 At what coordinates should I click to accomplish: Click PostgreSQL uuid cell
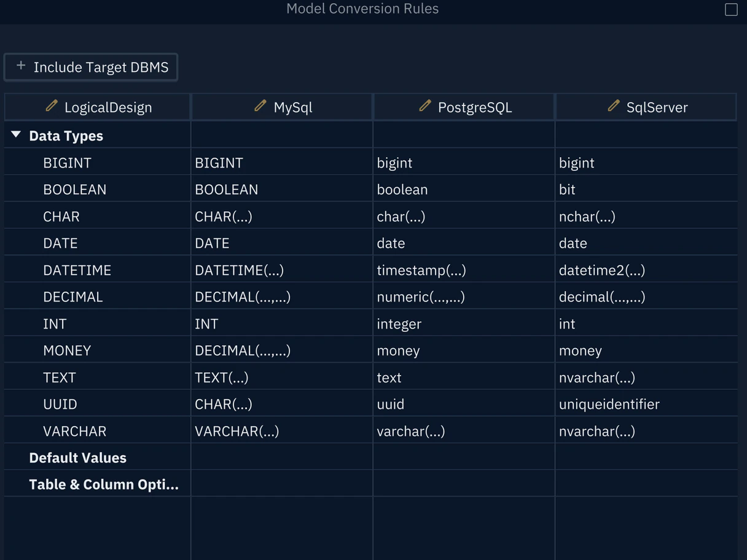[x=464, y=404]
